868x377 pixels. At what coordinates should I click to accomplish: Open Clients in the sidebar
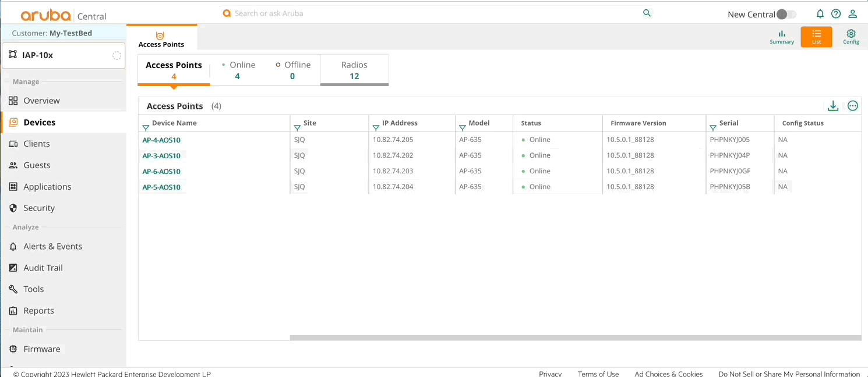(63, 144)
